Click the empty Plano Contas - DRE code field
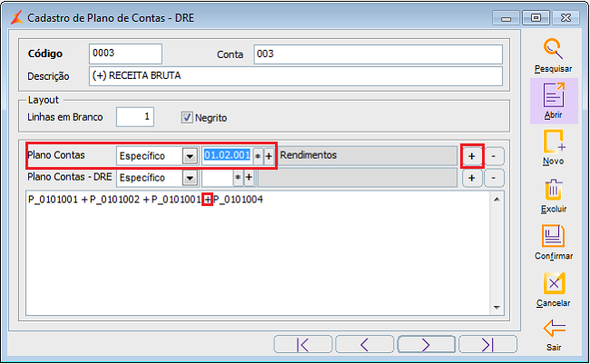 [217, 178]
